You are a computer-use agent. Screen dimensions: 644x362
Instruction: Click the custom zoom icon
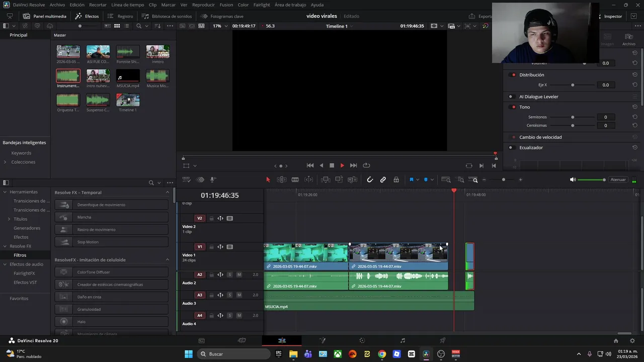coord(474,179)
